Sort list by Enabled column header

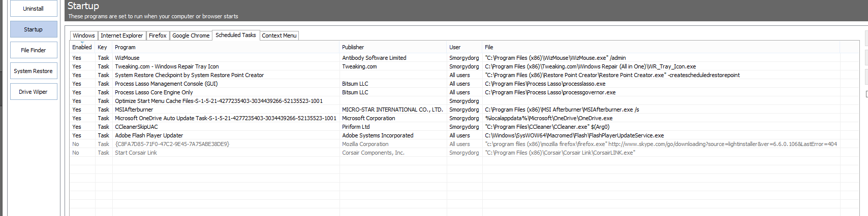pyautogui.click(x=82, y=47)
